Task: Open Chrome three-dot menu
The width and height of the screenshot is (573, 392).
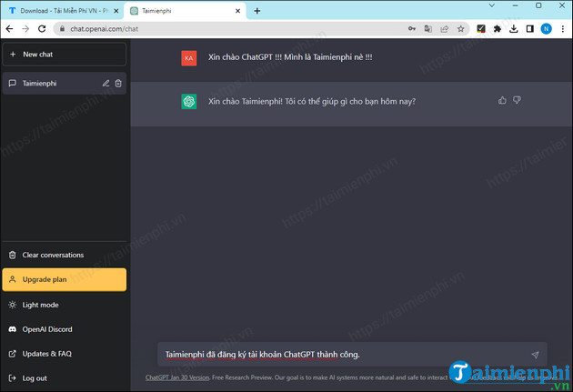Action: click(x=563, y=28)
